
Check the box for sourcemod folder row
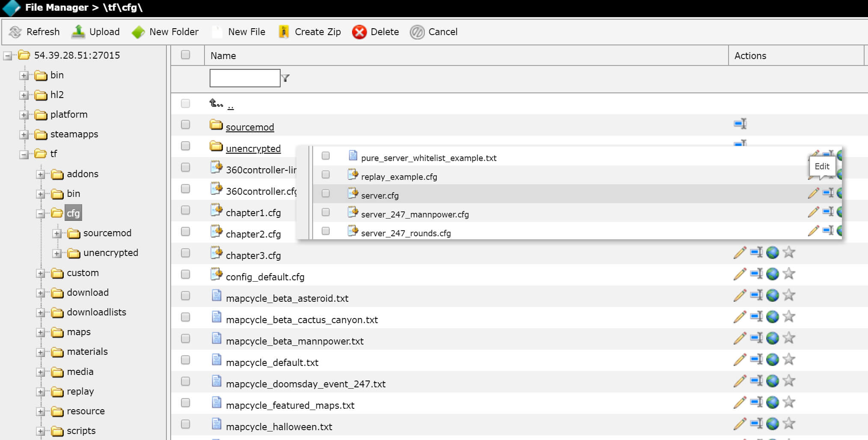pyautogui.click(x=185, y=125)
